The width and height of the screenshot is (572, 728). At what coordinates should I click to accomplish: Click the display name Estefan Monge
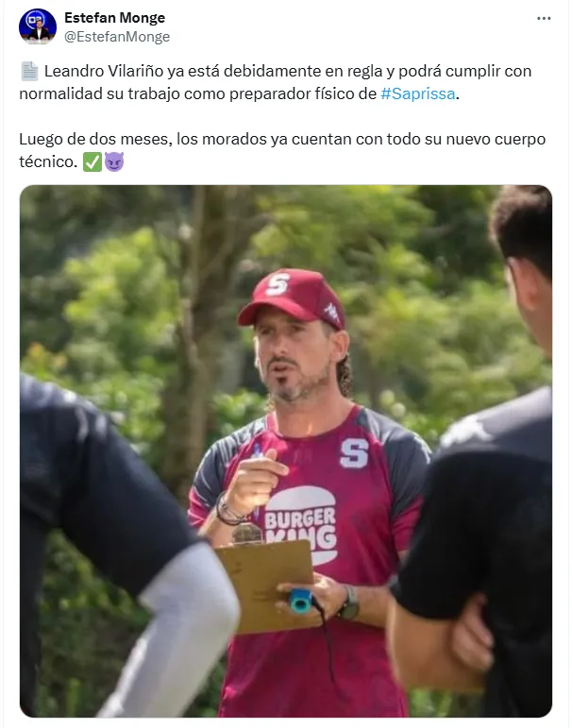[x=114, y=18]
